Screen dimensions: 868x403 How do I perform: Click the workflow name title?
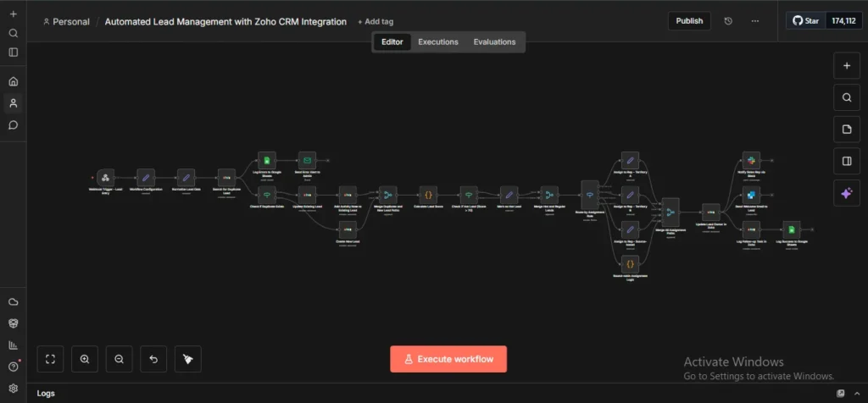(x=225, y=21)
